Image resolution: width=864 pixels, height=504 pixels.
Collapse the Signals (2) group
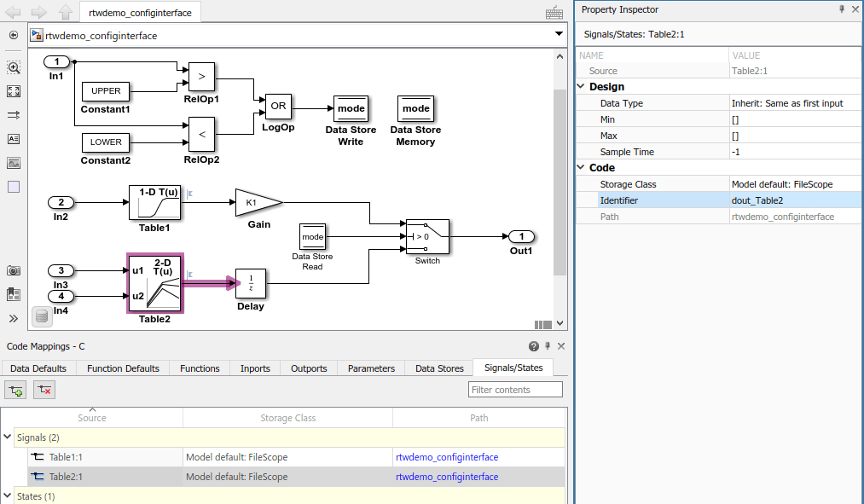7,437
